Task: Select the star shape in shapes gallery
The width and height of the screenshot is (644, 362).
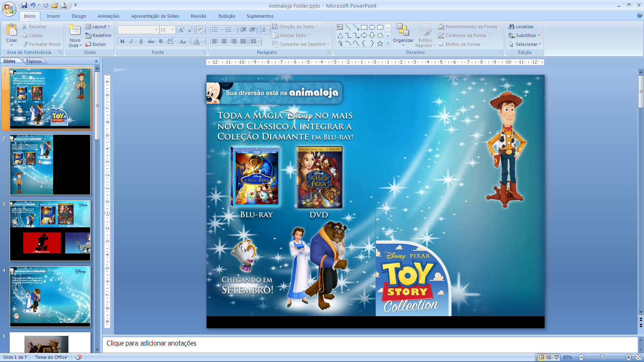Action: tap(380, 43)
